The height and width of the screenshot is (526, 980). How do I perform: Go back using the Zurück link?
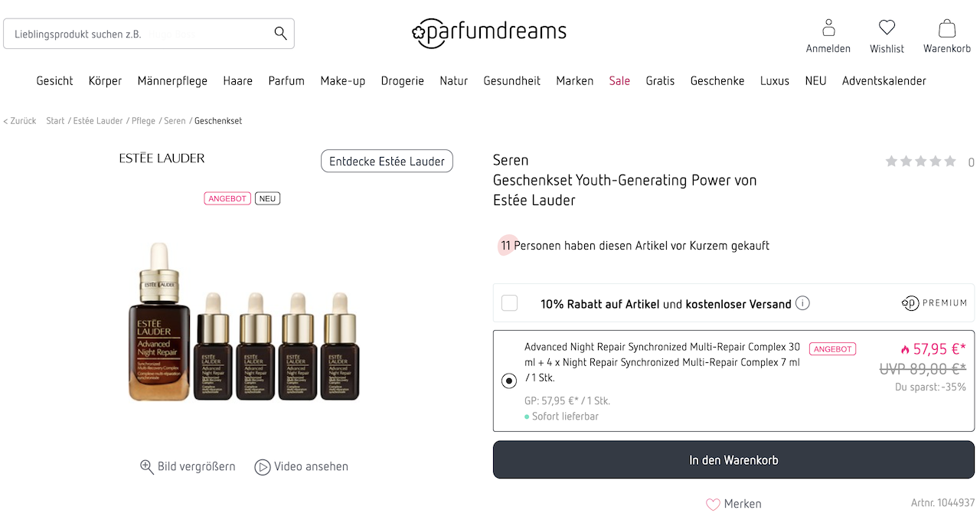point(20,121)
